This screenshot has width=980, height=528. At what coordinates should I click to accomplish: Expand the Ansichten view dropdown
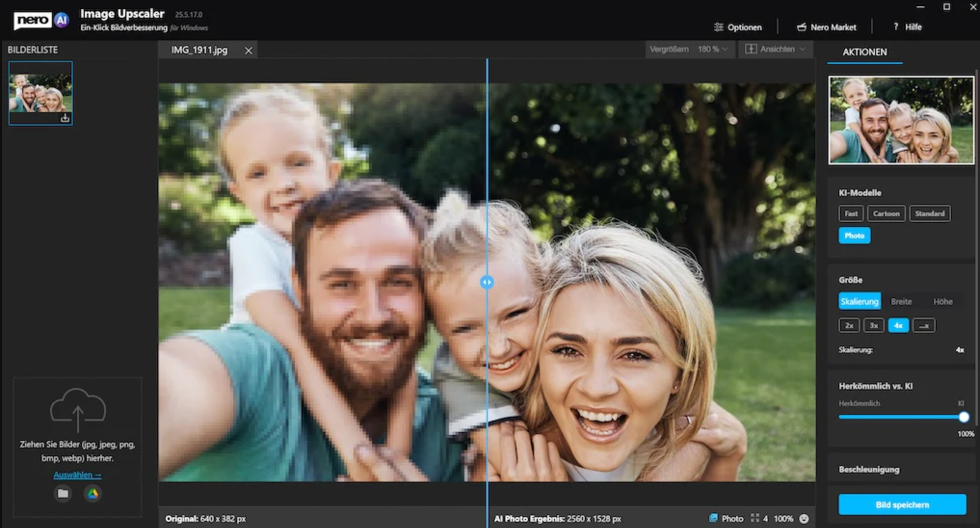(775, 49)
